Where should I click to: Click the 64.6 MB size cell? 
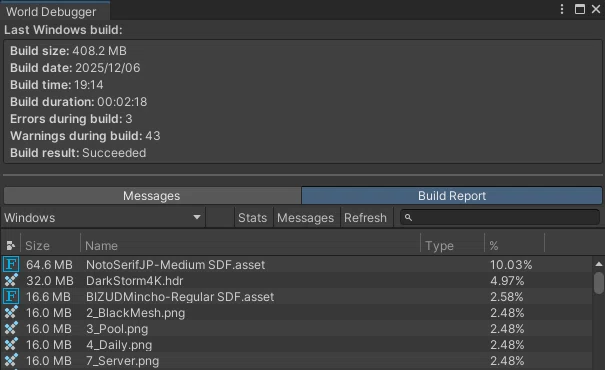coord(49,265)
